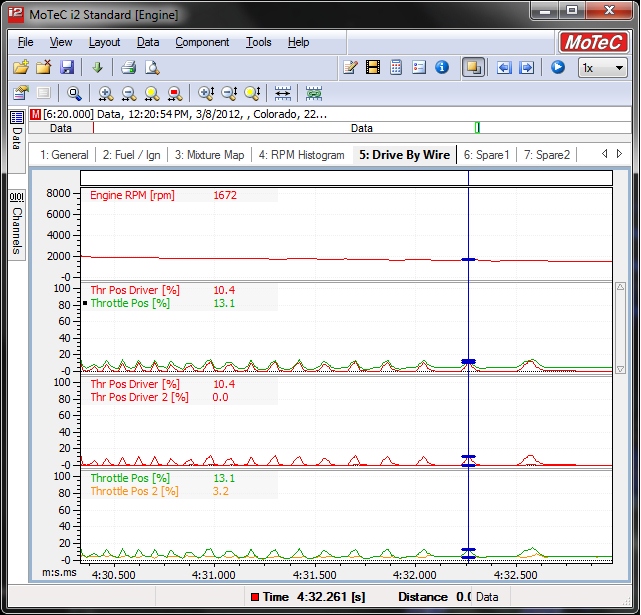Go to previous lap arrow

point(504,67)
